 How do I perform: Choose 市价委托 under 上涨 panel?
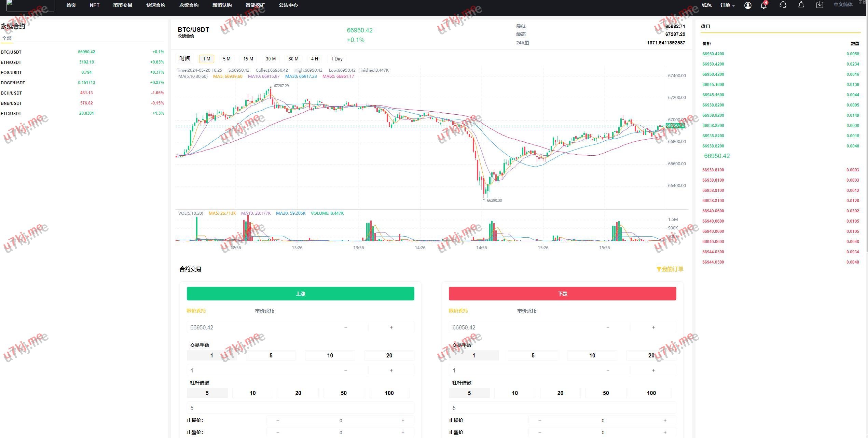[264, 311]
